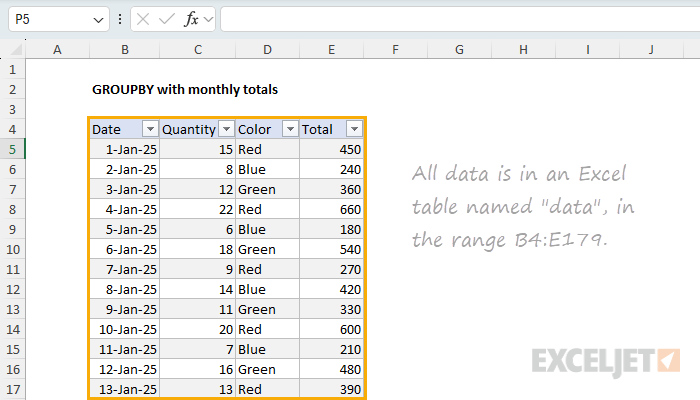Select column C header
Screen dimensions: 700x400
(x=198, y=50)
